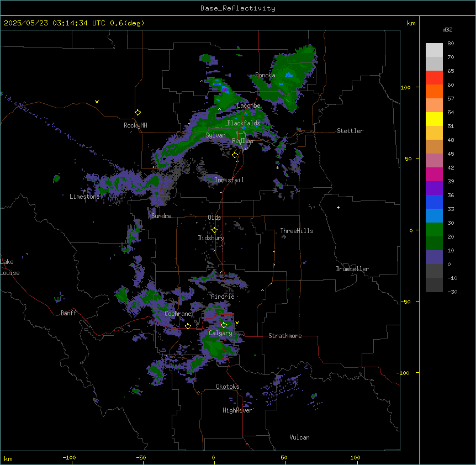Click the dBZ legend heading
The image size is (476, 465).
(447, 30)
